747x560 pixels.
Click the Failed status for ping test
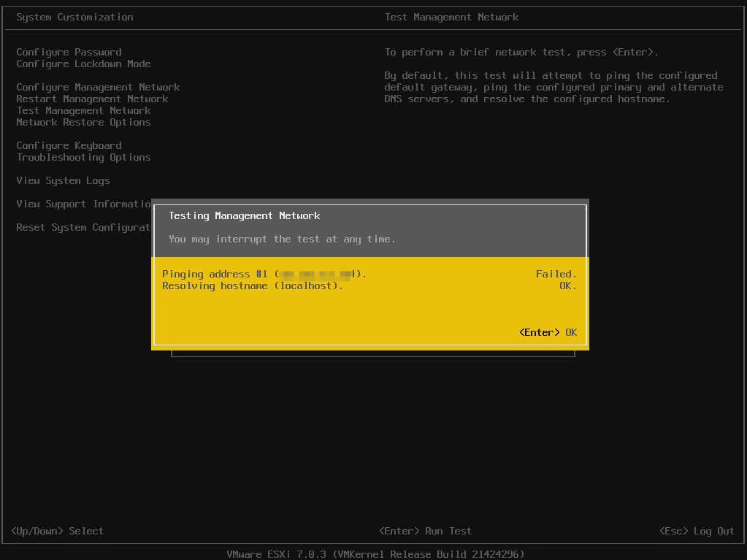pos(556,274)
